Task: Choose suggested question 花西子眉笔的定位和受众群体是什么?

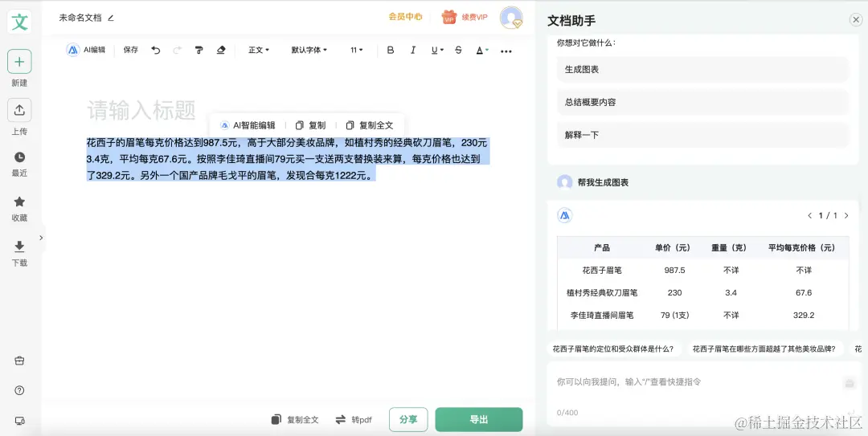Action: pos(612,348)
